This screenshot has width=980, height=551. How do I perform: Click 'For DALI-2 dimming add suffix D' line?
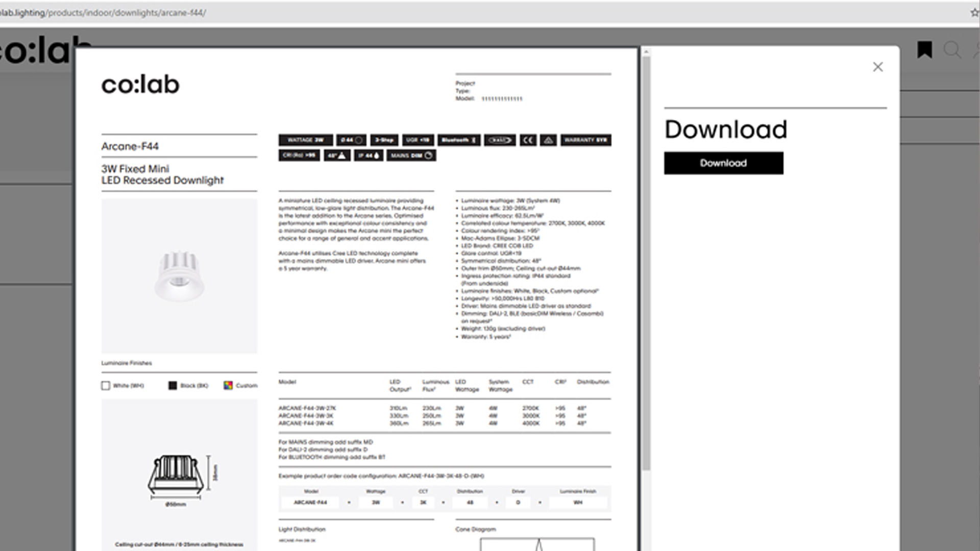coord(323,450)
